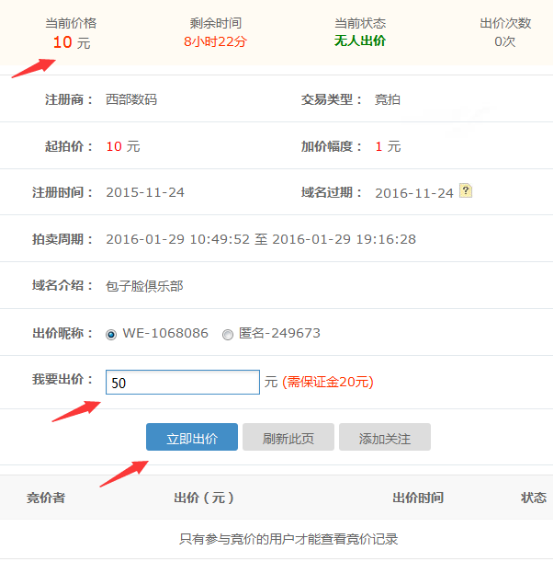Click the domain description 包子脸俱乐部
Screen dimensions: 554x561
point(144,286)
